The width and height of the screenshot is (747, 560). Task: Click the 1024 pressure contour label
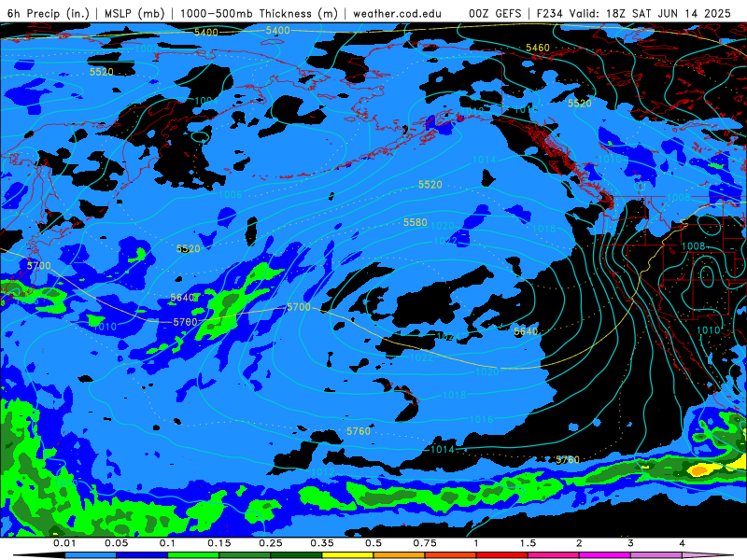(446, 336)
